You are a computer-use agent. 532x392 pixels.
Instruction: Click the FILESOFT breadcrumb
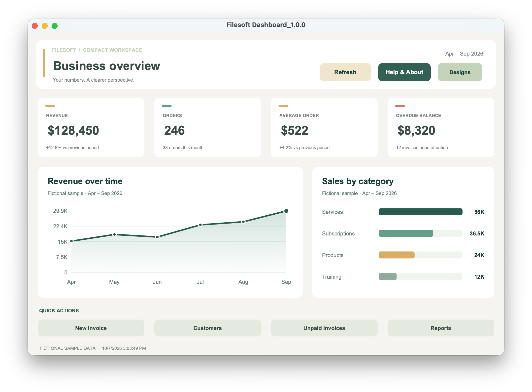click(x=64, y=50)
